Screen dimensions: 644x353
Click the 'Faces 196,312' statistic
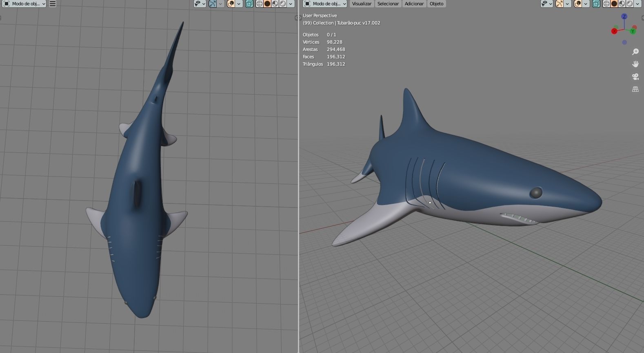[324, 57]
